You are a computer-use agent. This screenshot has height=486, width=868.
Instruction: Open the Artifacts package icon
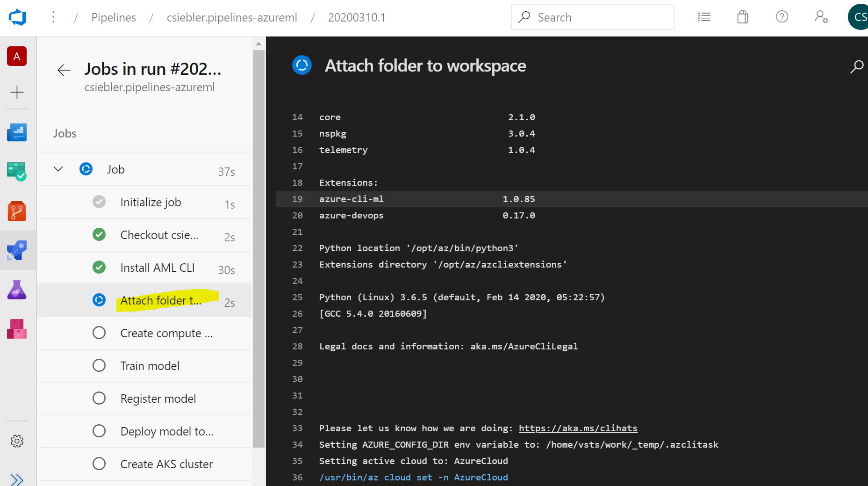tap(17, 329)
